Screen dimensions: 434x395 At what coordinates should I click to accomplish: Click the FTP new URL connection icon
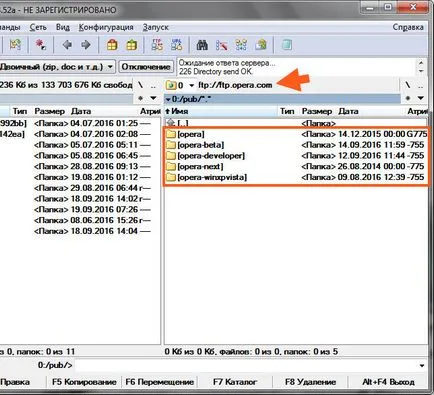tap(176, 45)
